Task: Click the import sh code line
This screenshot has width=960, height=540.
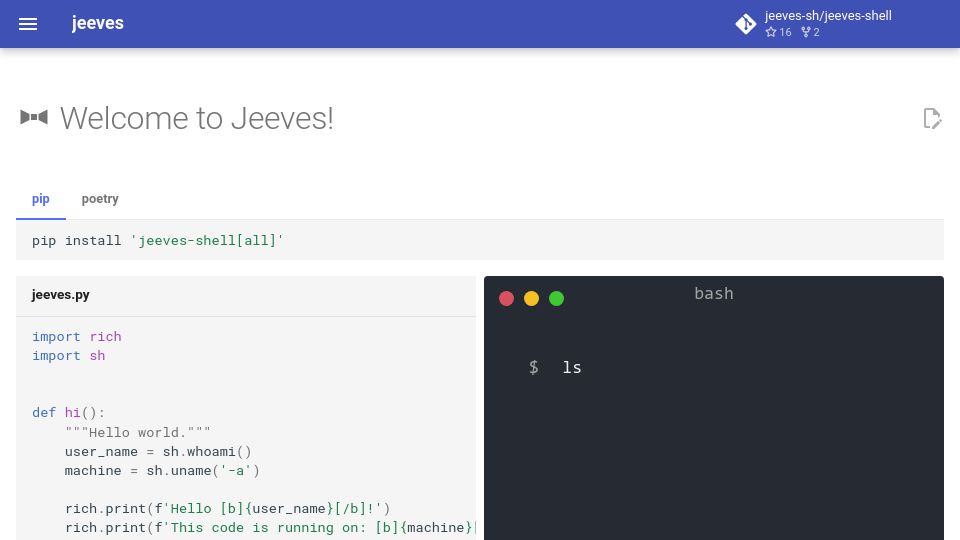Action: [69, 356]
